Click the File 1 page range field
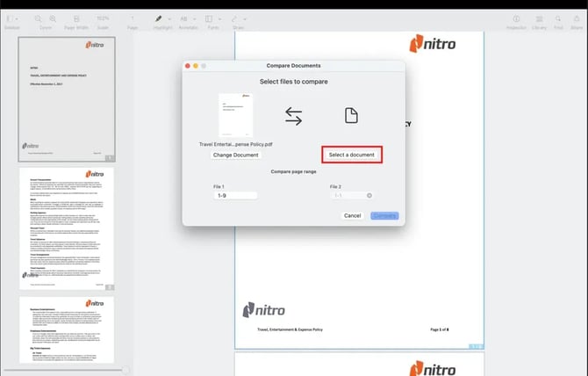The image size is (588, 376). point(235,196)
